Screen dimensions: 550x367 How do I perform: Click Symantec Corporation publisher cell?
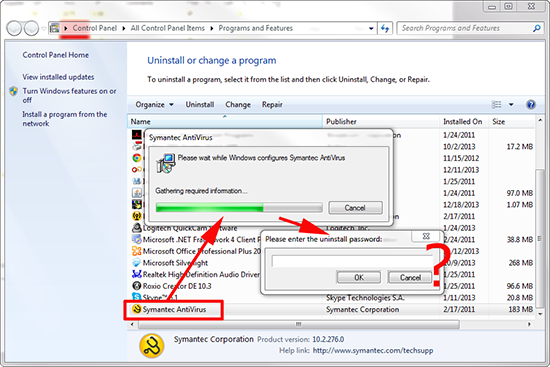pos(362,309)
